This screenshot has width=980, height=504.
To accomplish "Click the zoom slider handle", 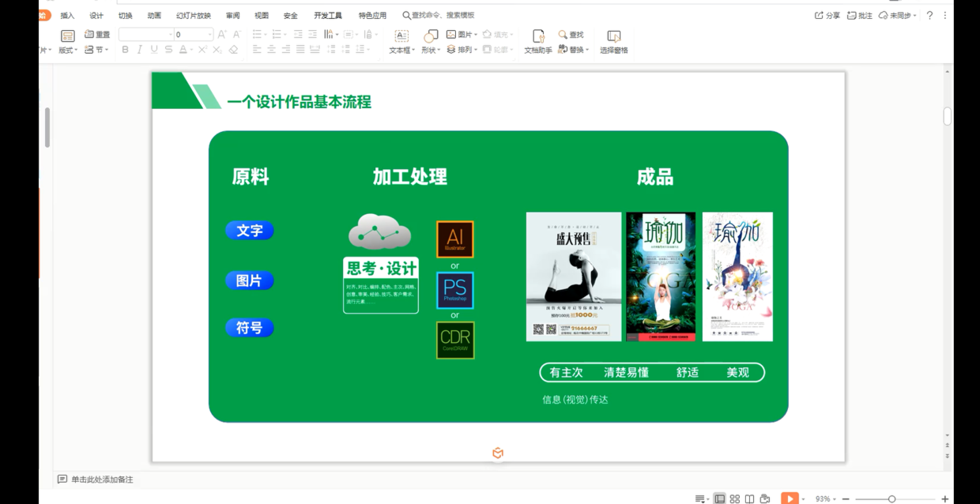I will tap(891, 498).
